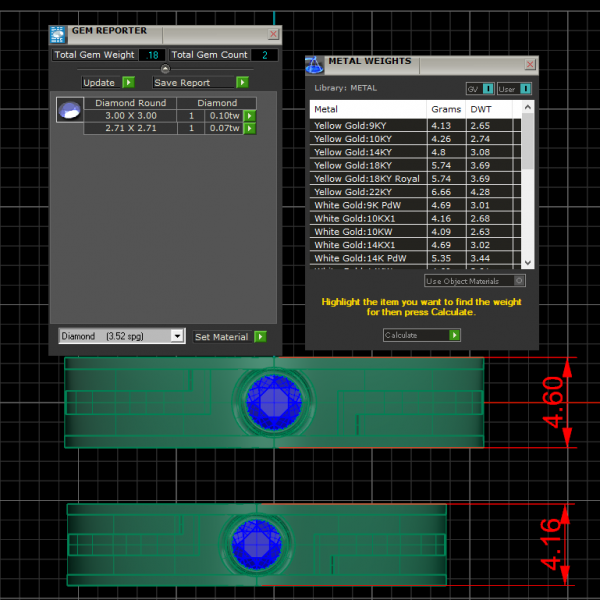This screenshot has width=600, height=600.
Task: Click the Gem Reporter panel logo icon
Action: click(x=58, y=33)
